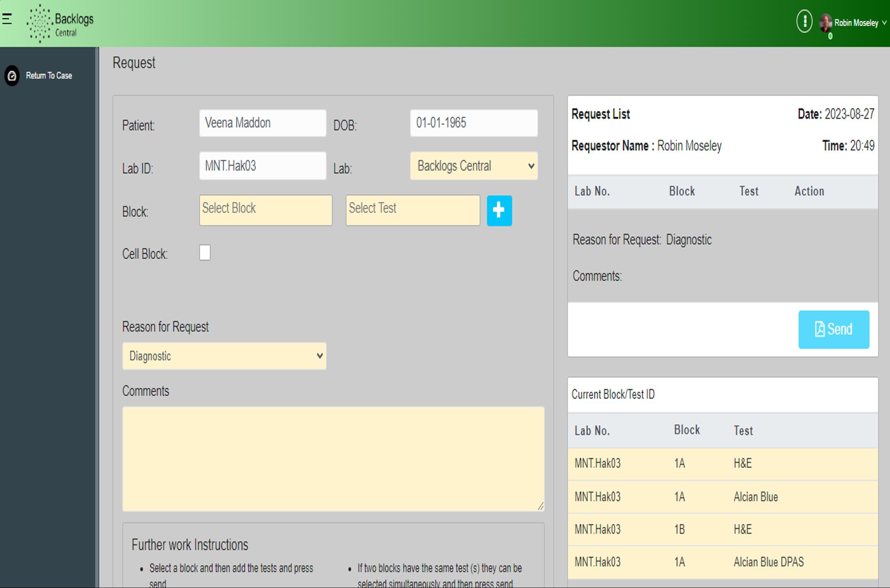Viewport: 890px width, 588px height.
Task: Click the Patient name field
Action: pyautogui.click(x=263, y=123)
